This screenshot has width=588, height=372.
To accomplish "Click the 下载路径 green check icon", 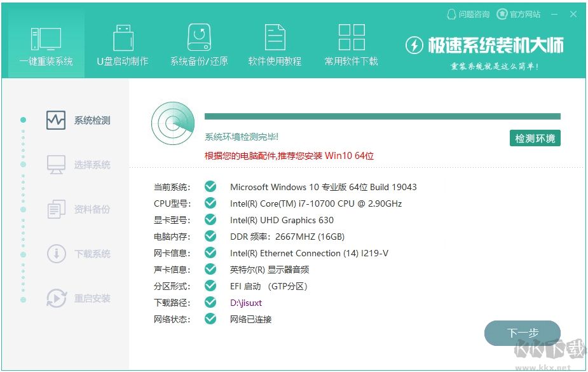I will point(210,302).
